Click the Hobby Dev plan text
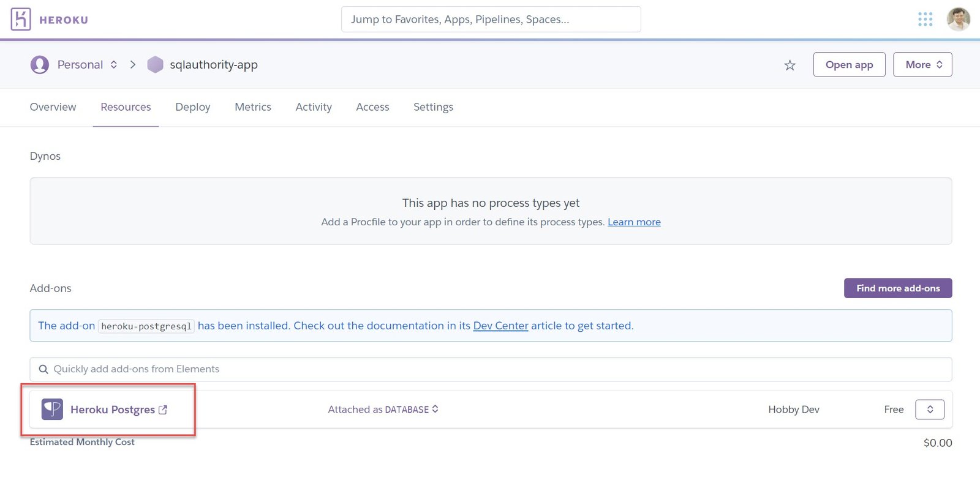 [x=794, y=410]
